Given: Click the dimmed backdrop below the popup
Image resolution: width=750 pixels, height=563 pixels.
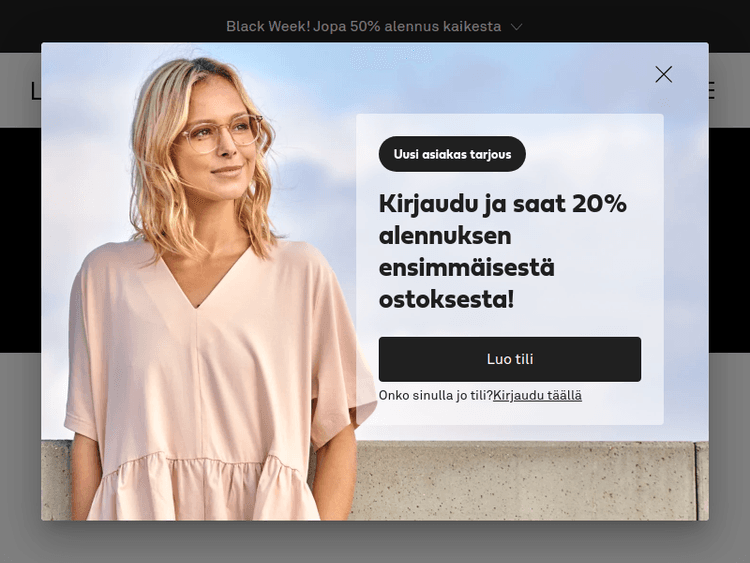Looking at the screenshot, I should [x=375, y=543].
